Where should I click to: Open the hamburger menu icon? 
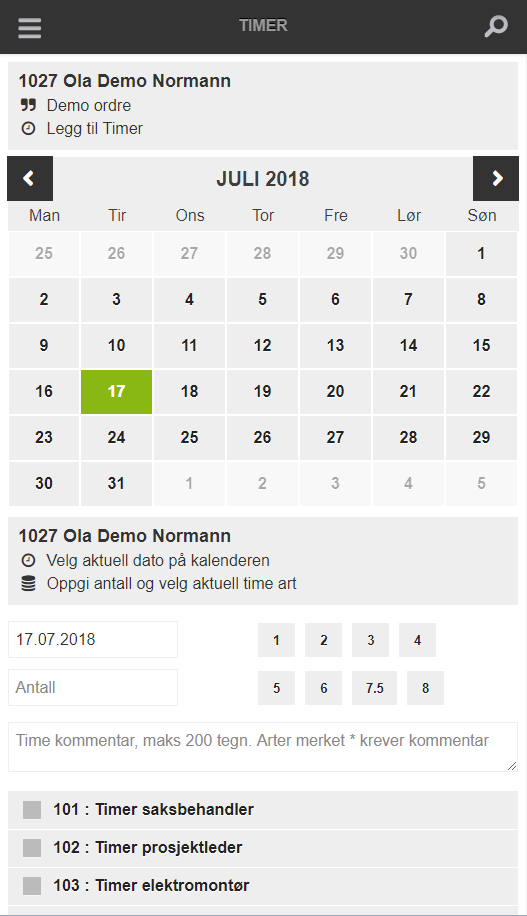29,27
